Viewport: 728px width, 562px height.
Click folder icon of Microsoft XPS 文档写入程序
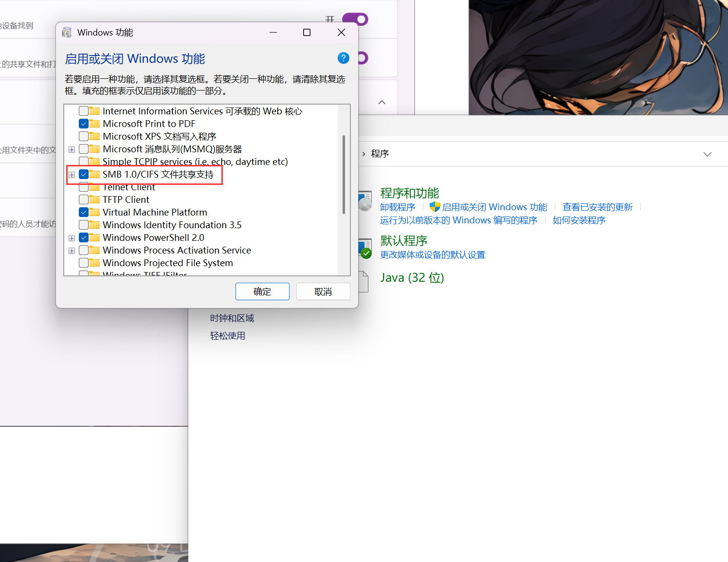(x=94, y=136)
